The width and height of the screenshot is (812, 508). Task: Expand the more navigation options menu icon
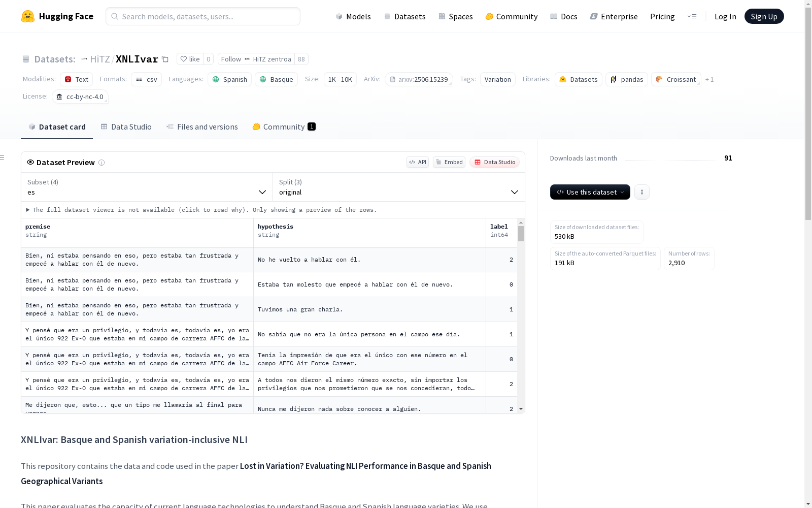pyautogui.click(x=692, y=16)
